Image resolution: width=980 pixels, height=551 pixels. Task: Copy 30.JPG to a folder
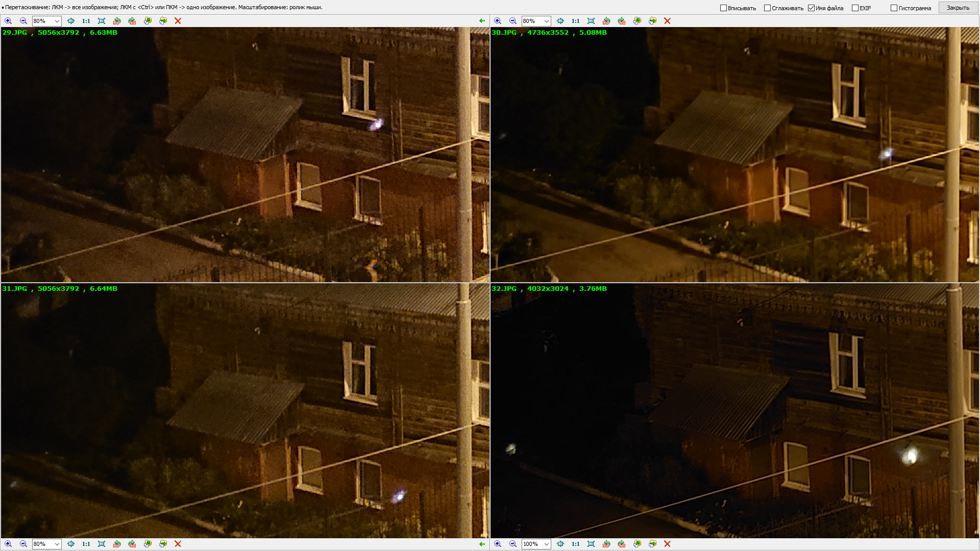[x=637, y=21]
